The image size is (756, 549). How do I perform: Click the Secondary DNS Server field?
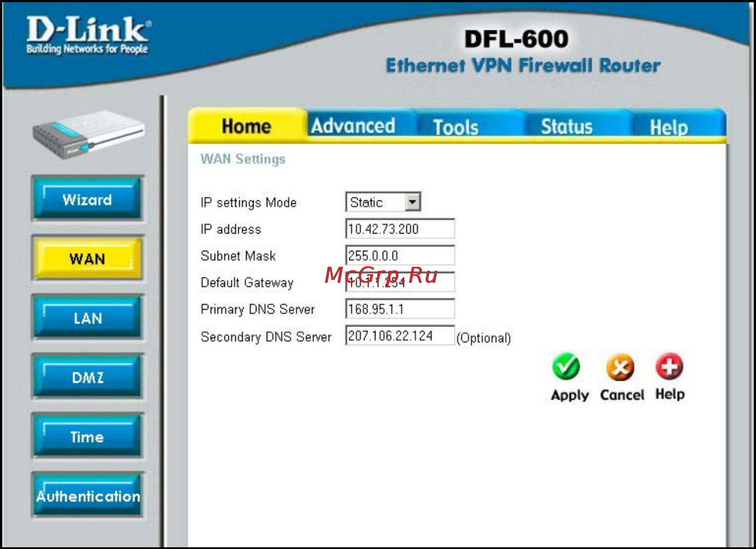coord(400,335)
